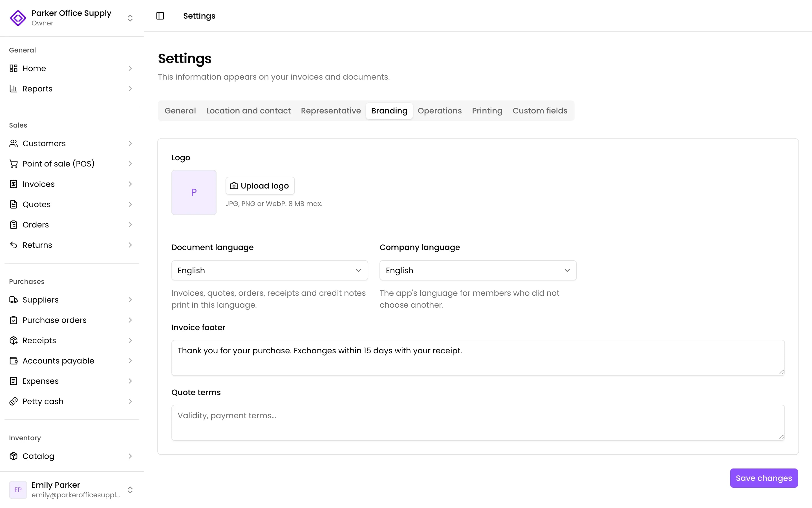Click the Point of sale cart icon
The width and height of the screenshot is (812, 508).
click(14, 164)
